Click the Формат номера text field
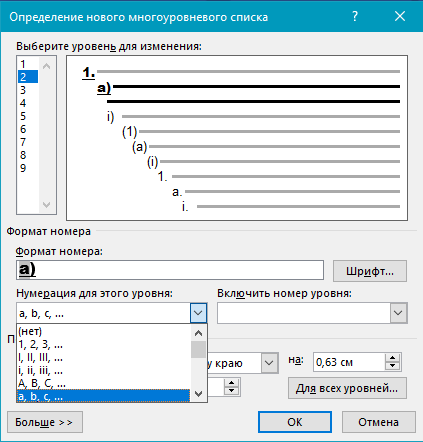 (x=170, y=270)
